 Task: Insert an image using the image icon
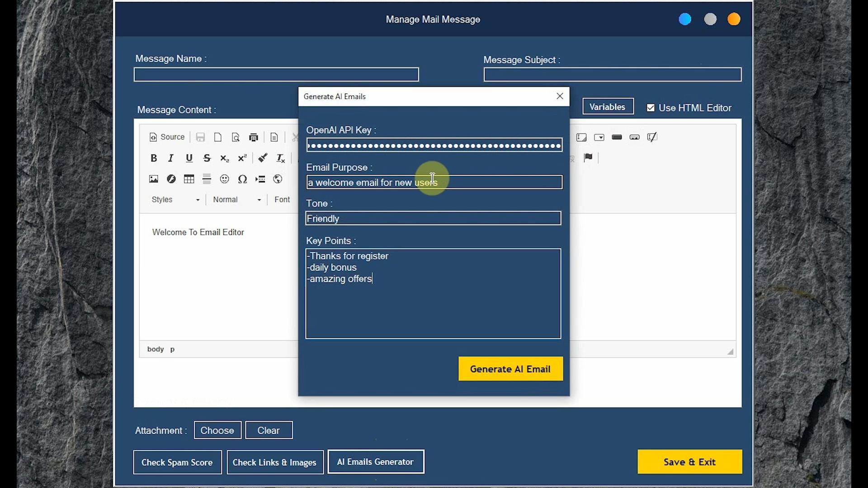154,179
